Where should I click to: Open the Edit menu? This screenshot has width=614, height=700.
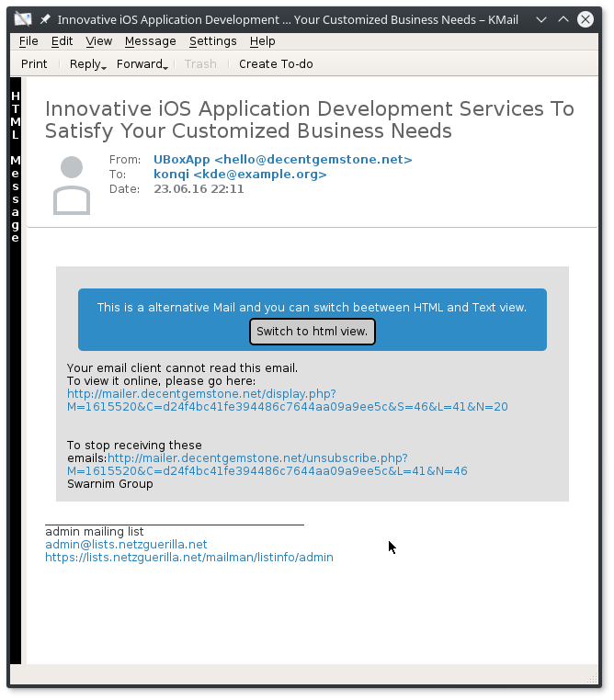point(62,41)
